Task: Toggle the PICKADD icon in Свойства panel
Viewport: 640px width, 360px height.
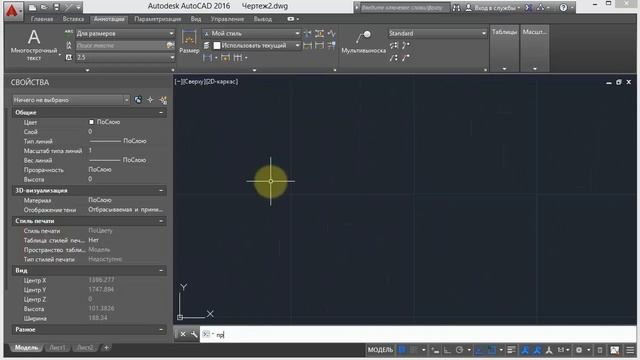Action: [x=163, y=100]
